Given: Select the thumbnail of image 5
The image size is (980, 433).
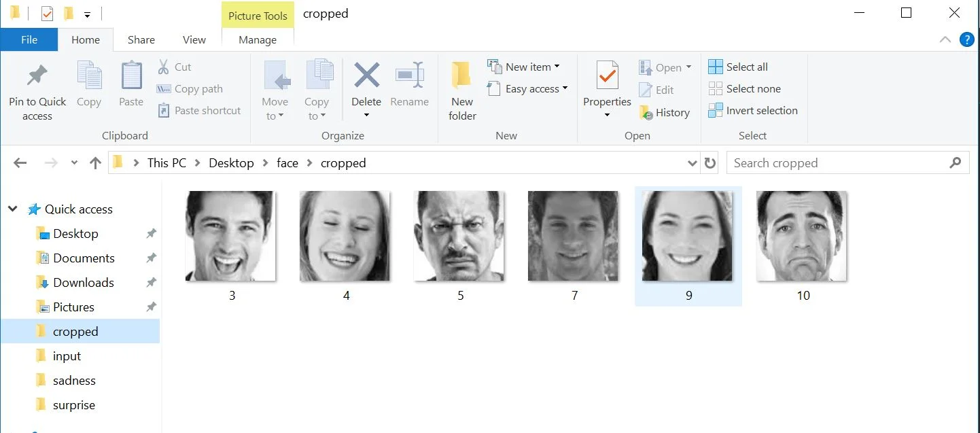Looking at the screenshot, I should tap(460, 236).
